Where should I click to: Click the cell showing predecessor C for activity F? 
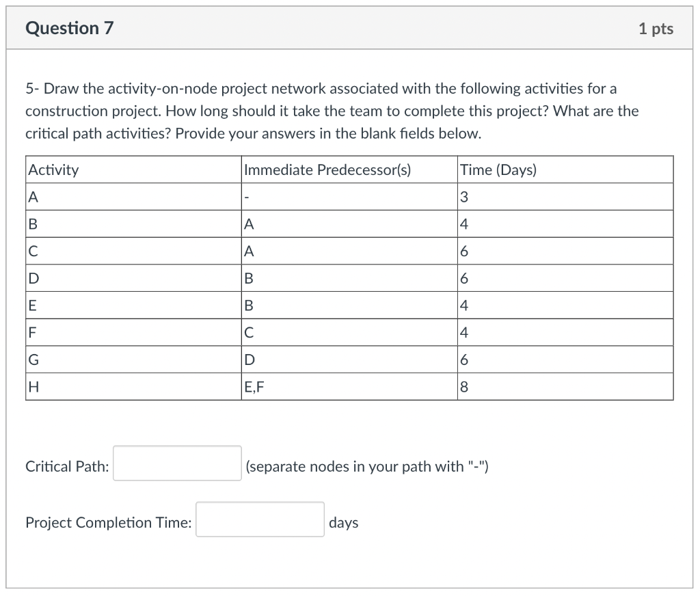[247, 332]
